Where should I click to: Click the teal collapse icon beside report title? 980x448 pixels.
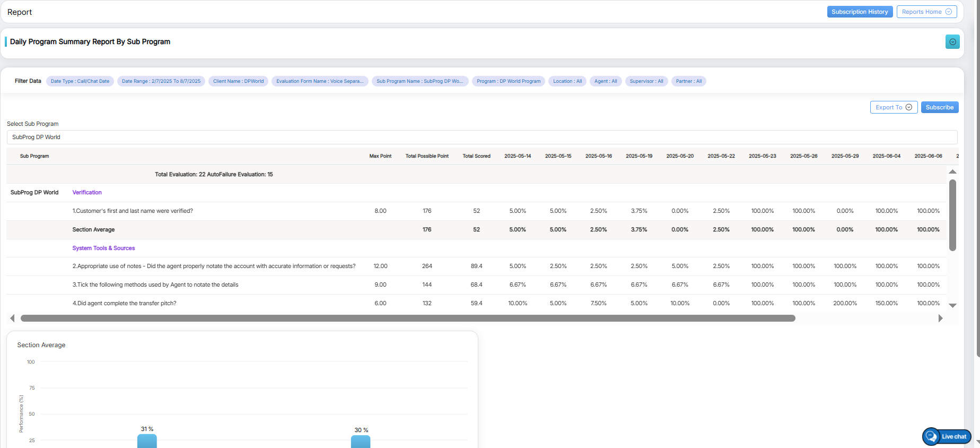952,42
